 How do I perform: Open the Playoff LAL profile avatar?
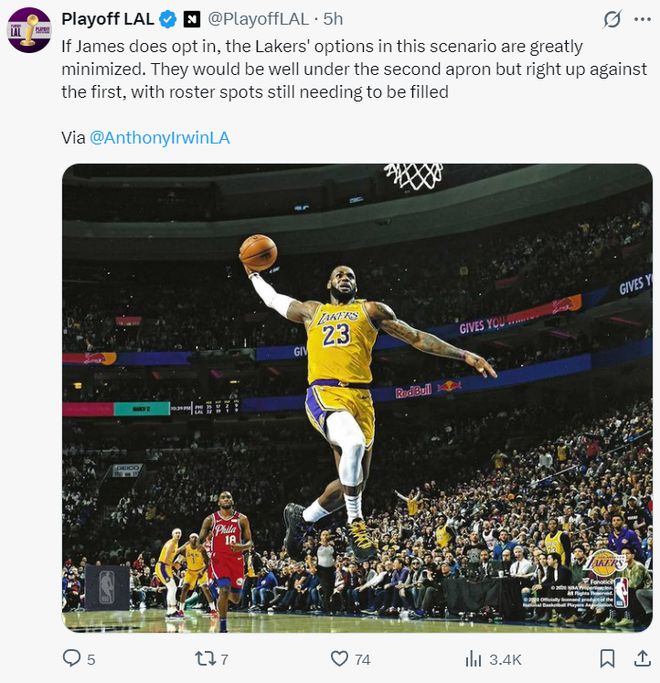click(x=28, y=30)
